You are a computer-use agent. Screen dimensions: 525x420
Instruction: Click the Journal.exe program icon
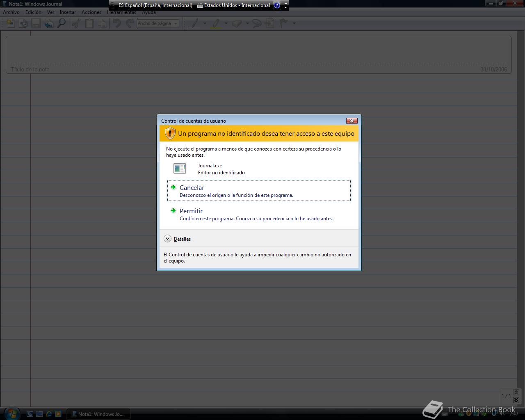pyautogui.click(x=180, y=169)
